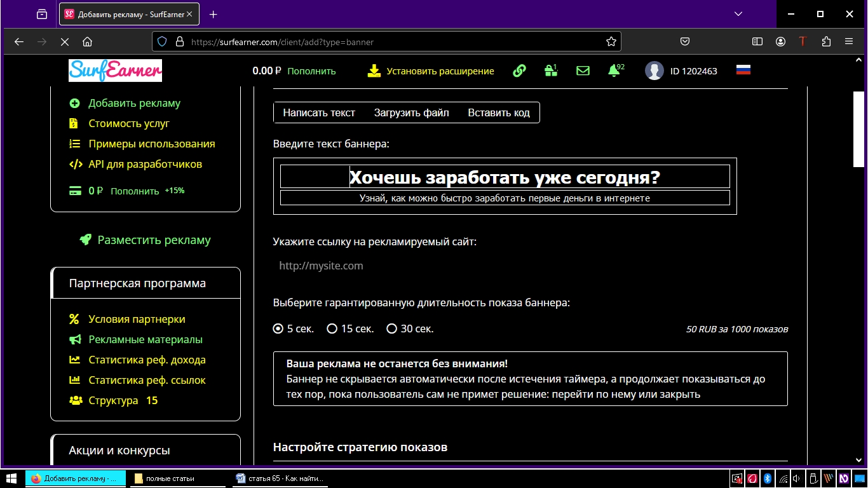868x488 pixels.
Task: Open Условия партнерки link
Action: coord(137,319)
